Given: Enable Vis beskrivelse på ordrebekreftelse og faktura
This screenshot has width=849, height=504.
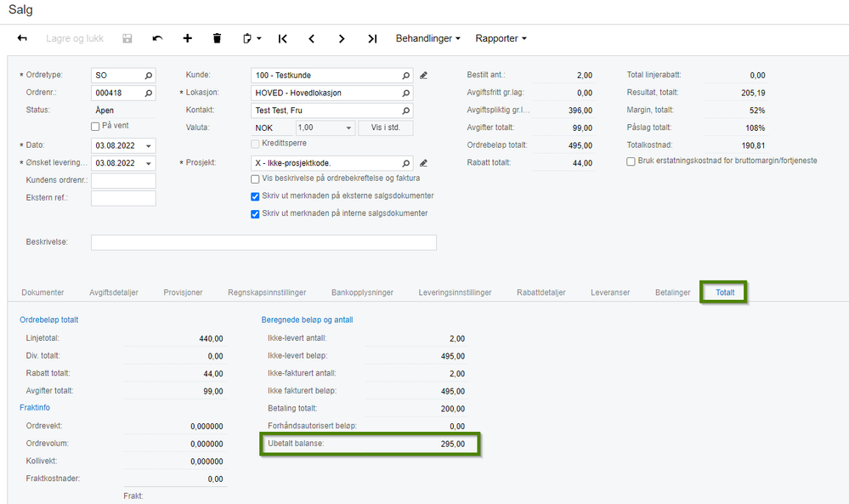Looking at the screenshot, I should [x=255, y=179].
